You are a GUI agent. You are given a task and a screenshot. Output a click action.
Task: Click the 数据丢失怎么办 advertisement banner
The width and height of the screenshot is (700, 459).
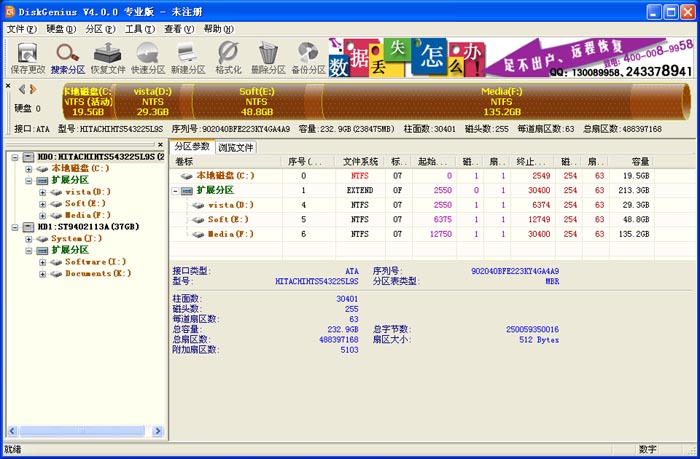point(510,58)
